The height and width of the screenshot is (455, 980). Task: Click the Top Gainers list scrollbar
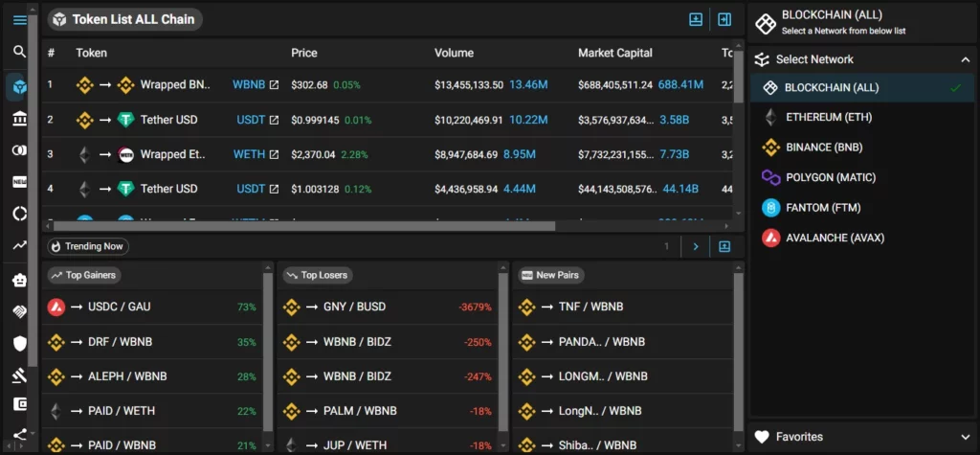[x=268, y=352]
